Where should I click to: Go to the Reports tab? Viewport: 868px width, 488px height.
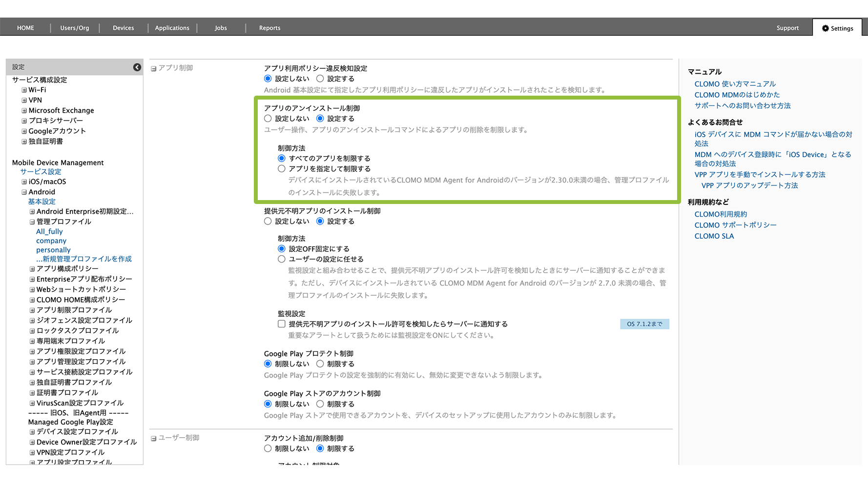269,28
